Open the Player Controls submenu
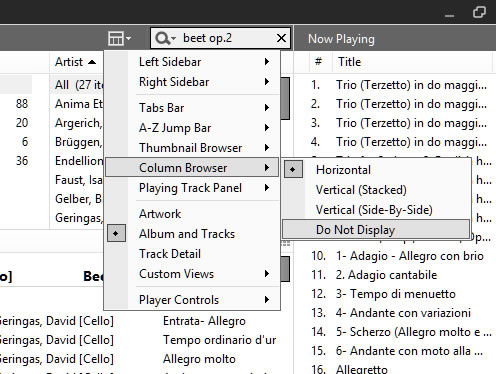The height and width of the screenshot is (374, 496). pos(192,300)
